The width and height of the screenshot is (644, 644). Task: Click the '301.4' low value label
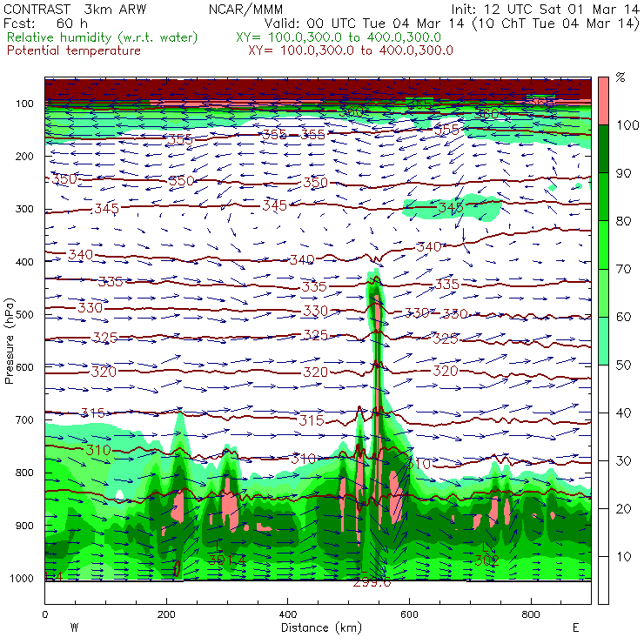point(227,560)
